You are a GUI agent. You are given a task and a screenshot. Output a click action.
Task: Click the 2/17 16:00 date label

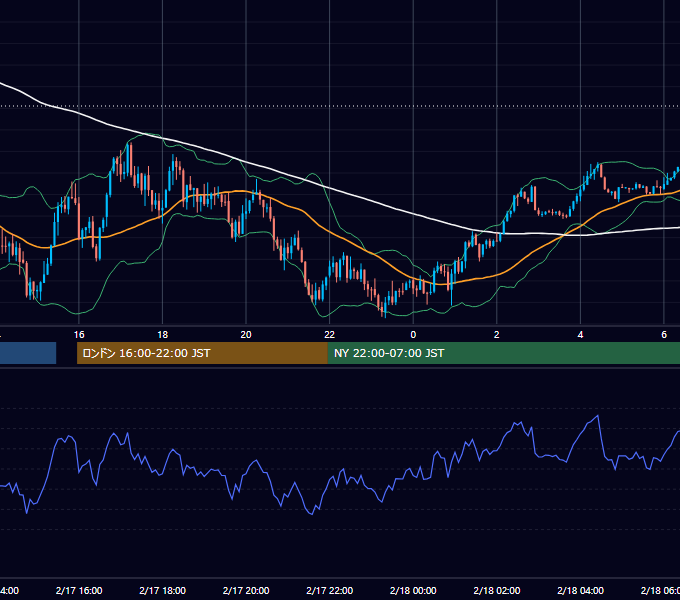point(79,590)
